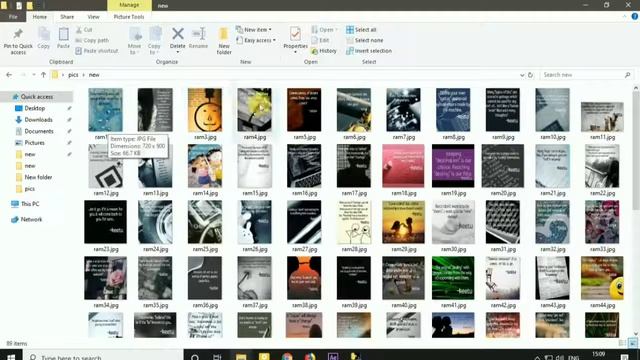Select Quick access in navigation pane

tap(37, 97)
